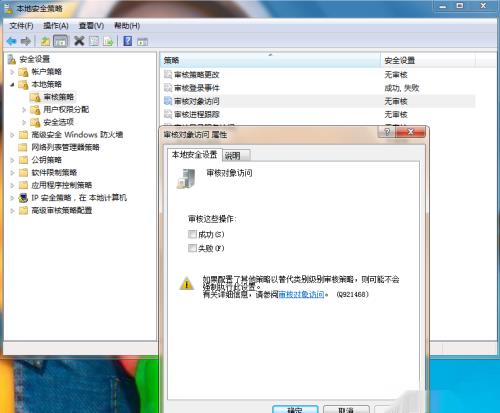
Task: Click the 本地策略 folder icon
Action: pos(23,84)
